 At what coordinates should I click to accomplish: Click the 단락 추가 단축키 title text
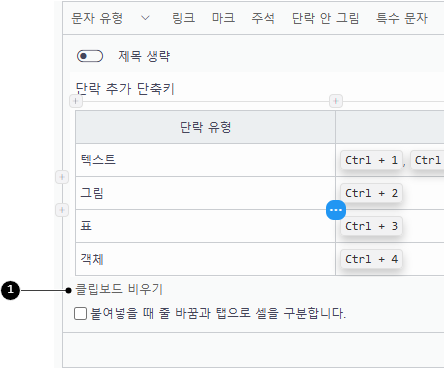point(125,89)
